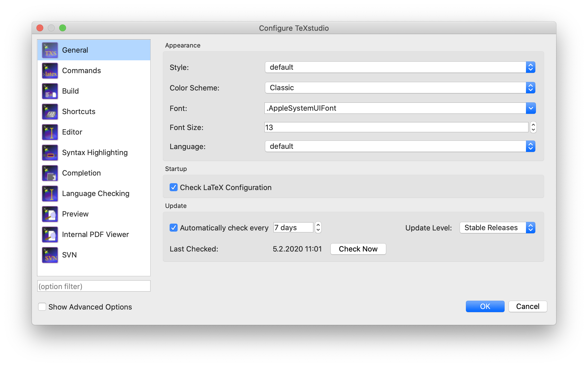The width and height of the screenshot is (588, 367).
Task: Click the Check Now button
Action: click(x=358, y=249)
